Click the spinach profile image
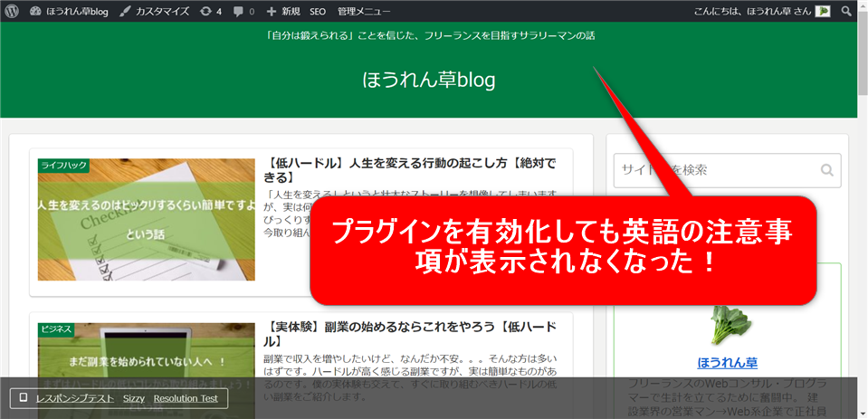This screenshot has height=419, width=868. 730,325
